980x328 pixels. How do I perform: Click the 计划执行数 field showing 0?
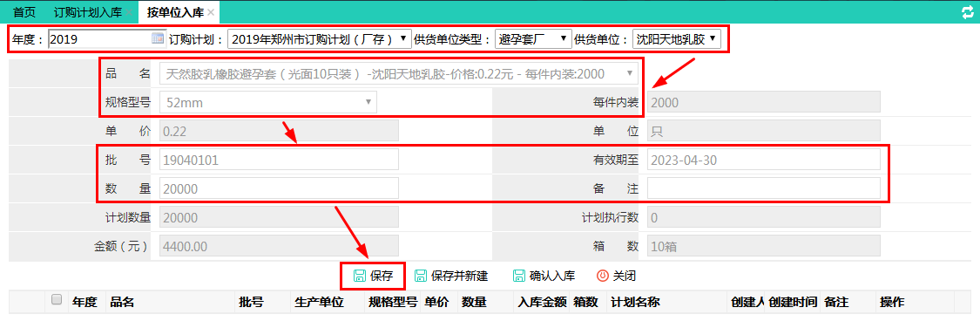(764, 217)
